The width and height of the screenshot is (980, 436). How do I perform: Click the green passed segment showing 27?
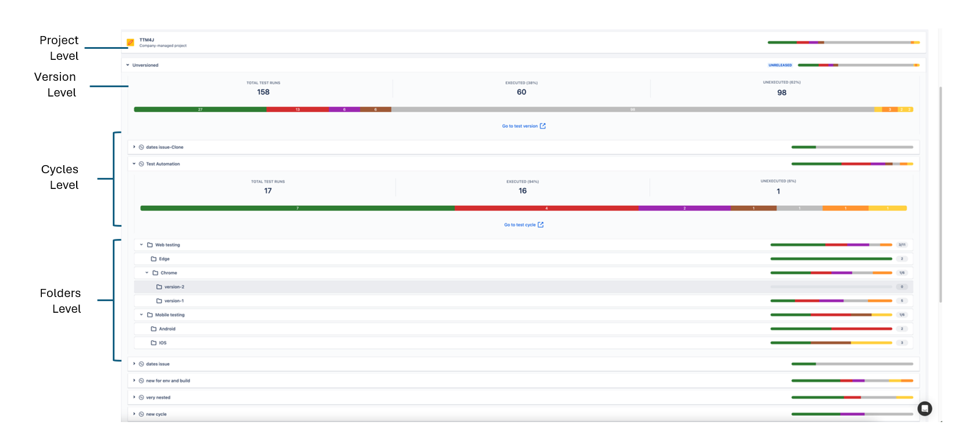click(201, 109)
